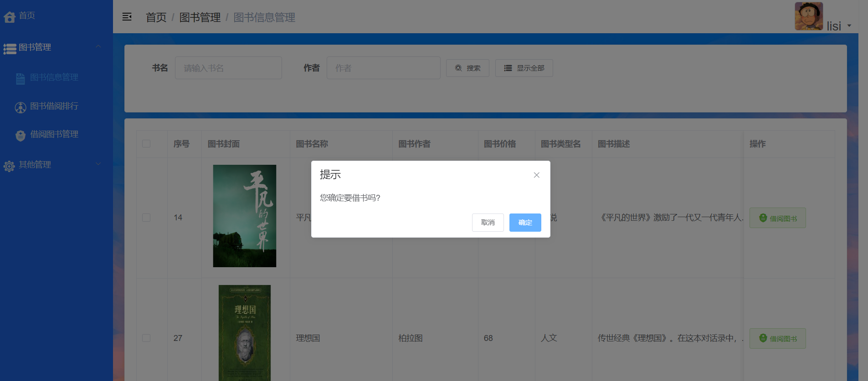Click the 理想国 title cell
Screen dimensions: 868x381
(x=308, y=338)
